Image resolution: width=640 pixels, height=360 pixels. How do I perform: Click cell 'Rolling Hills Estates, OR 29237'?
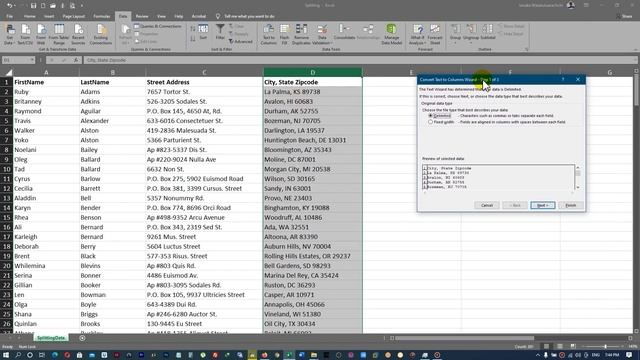[313, 256]
